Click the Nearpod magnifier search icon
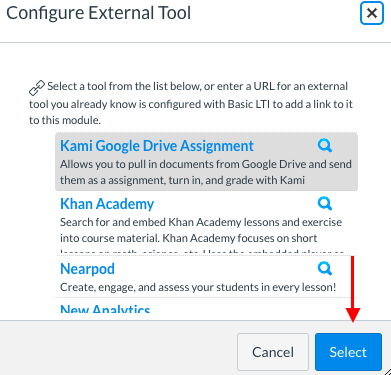 coord(325,268)
